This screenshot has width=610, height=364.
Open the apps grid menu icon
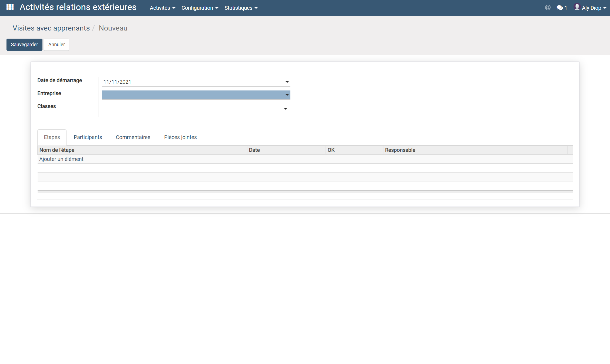coord(10,7)
